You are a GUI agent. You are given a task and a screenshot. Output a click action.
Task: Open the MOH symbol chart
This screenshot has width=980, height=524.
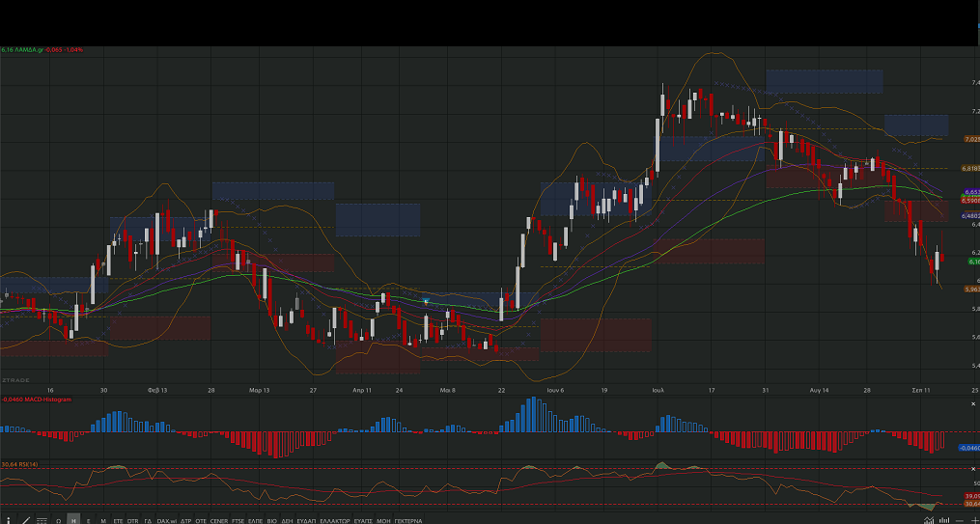tap(383, 520)
